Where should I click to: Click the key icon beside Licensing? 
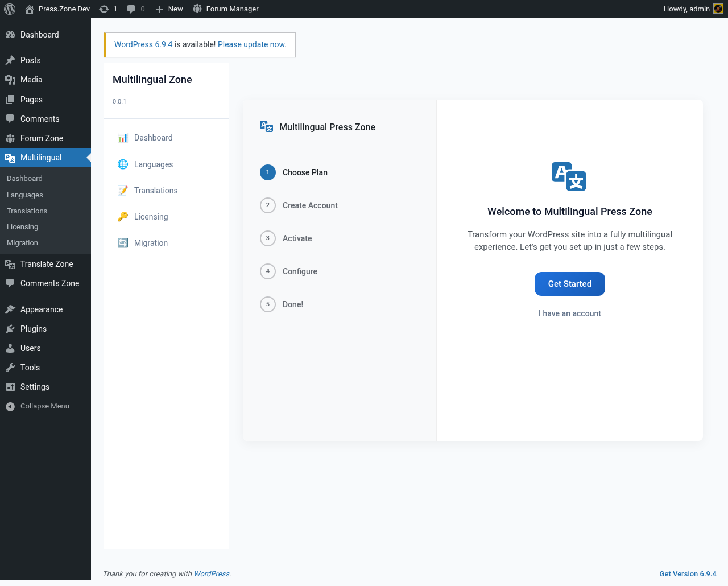coord(123,217)
